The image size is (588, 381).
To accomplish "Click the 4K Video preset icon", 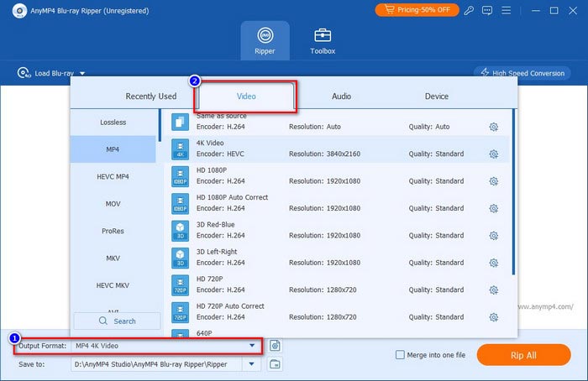I will click(x=180, y=149).
